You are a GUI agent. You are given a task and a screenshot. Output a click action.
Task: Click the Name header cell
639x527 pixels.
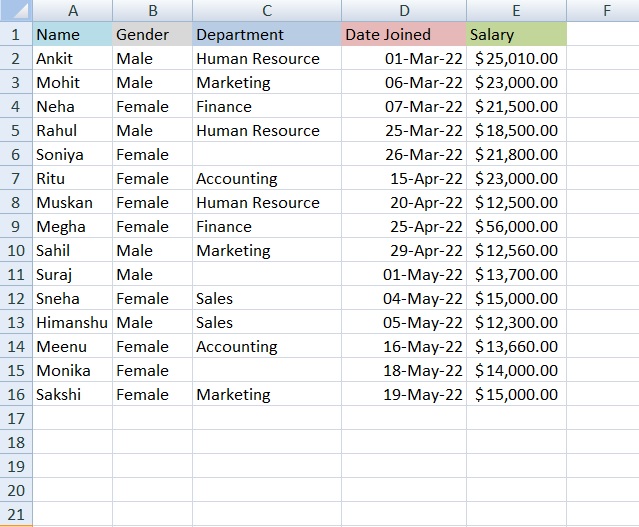click(x=72, y=35)
